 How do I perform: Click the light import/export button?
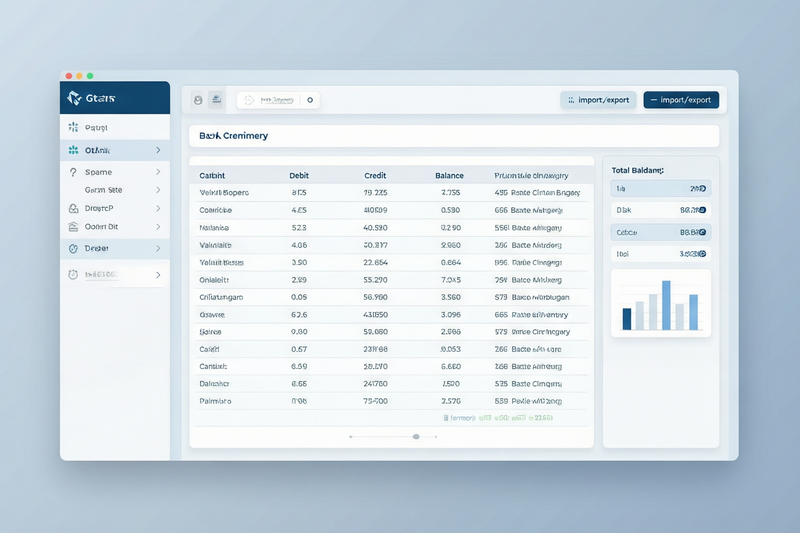[598, 100]
